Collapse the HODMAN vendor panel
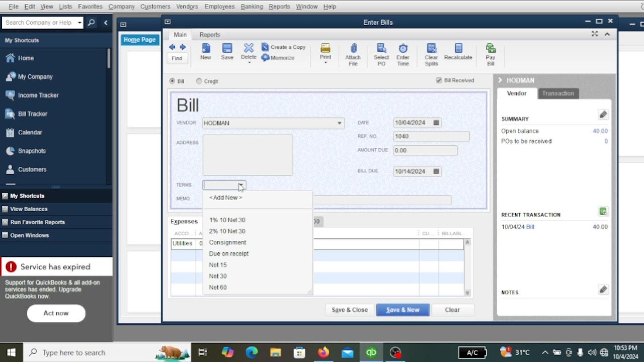 (501, 80)
